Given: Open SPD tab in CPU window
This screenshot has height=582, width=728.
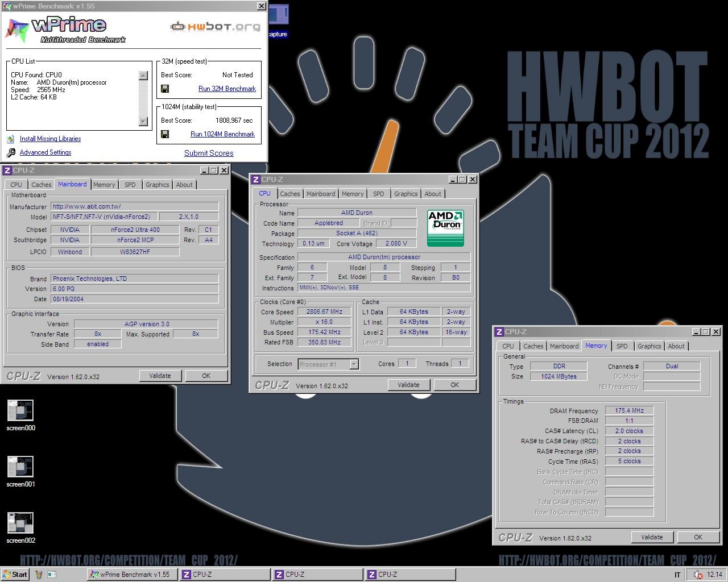Looking at the screenshot, I should click(x=379, y=194).
